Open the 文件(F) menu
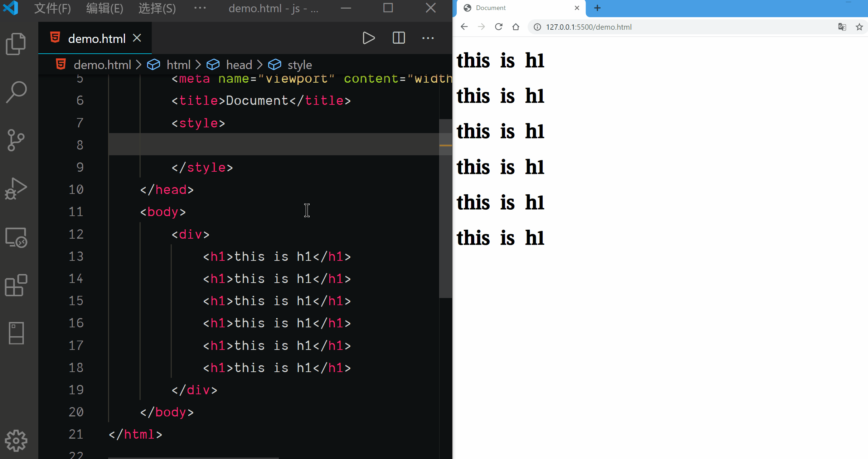The image size is (868, 459). click(x=53, y=8)
